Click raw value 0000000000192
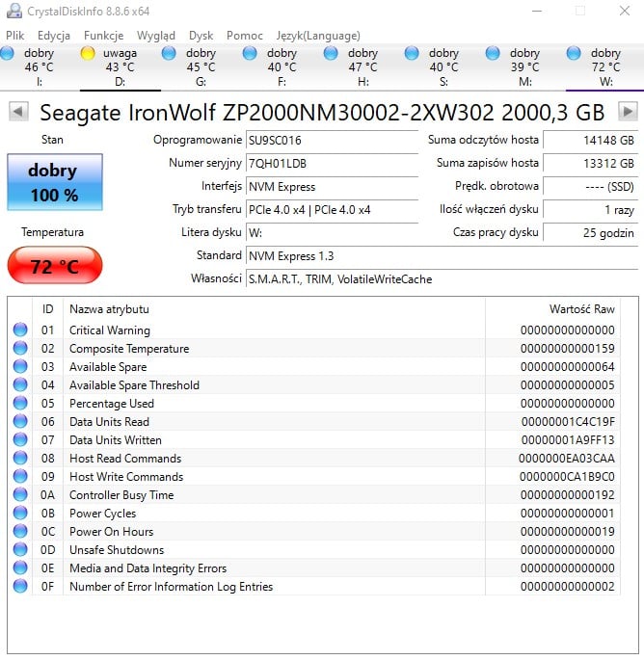This screenshot has height=660, width=644. (567, 495)
